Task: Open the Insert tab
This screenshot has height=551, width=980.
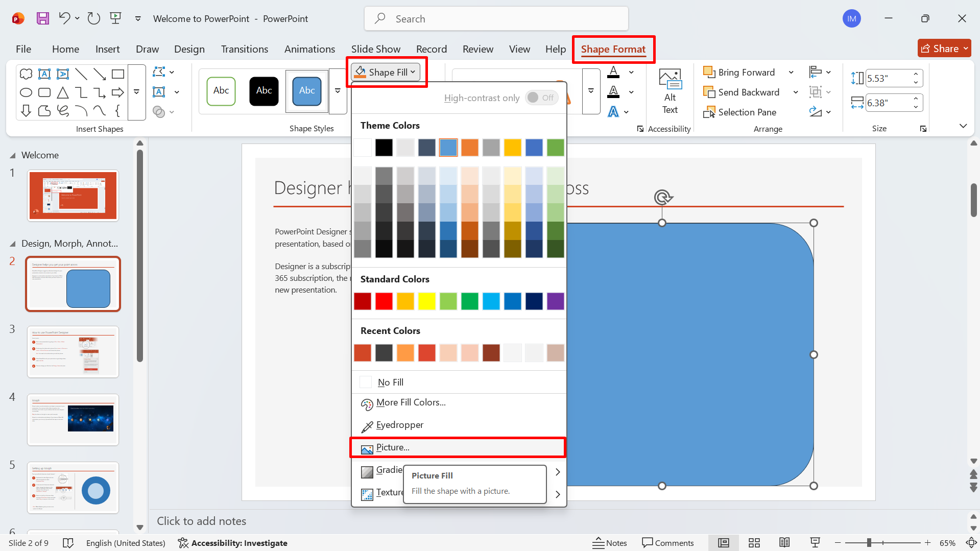Action: click(107, 49)
